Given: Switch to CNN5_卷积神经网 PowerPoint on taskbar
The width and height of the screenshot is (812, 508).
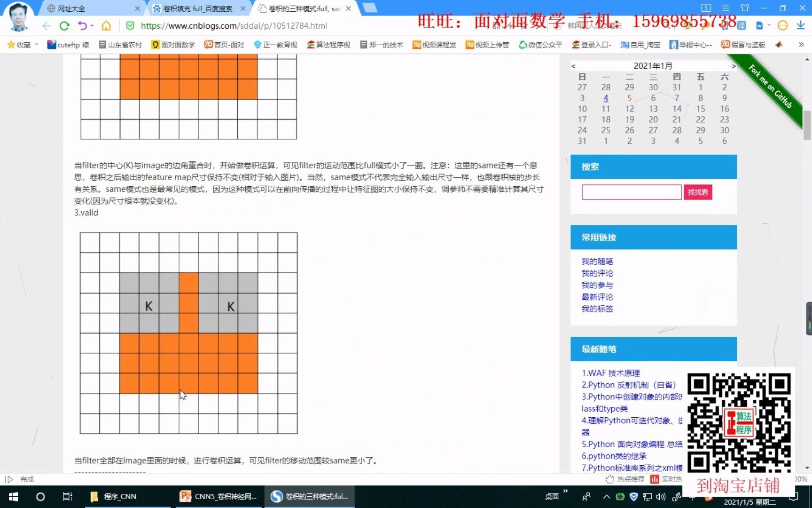Looking at the screenshot, I should click(219, 497).
